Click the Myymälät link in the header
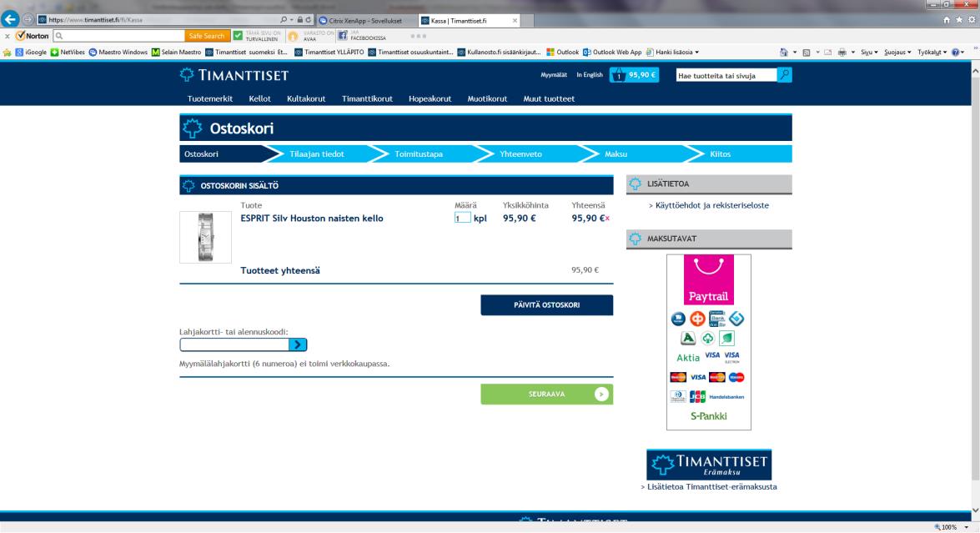 click(x=554, y=75)
